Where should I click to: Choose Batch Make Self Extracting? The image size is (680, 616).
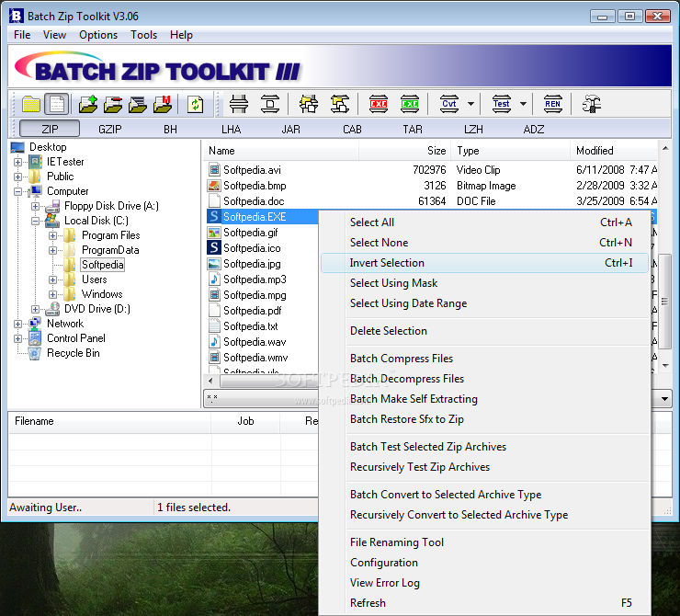(x=484, y=399)
